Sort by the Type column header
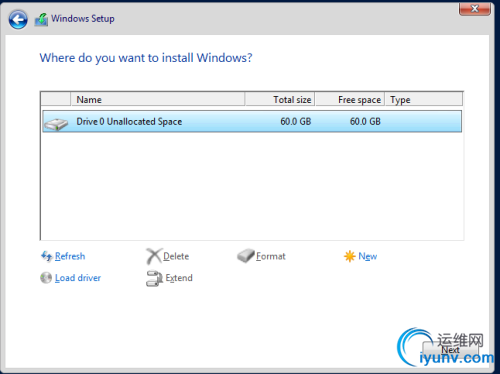This screenshot has height=374, width=500. click(424, 100)
